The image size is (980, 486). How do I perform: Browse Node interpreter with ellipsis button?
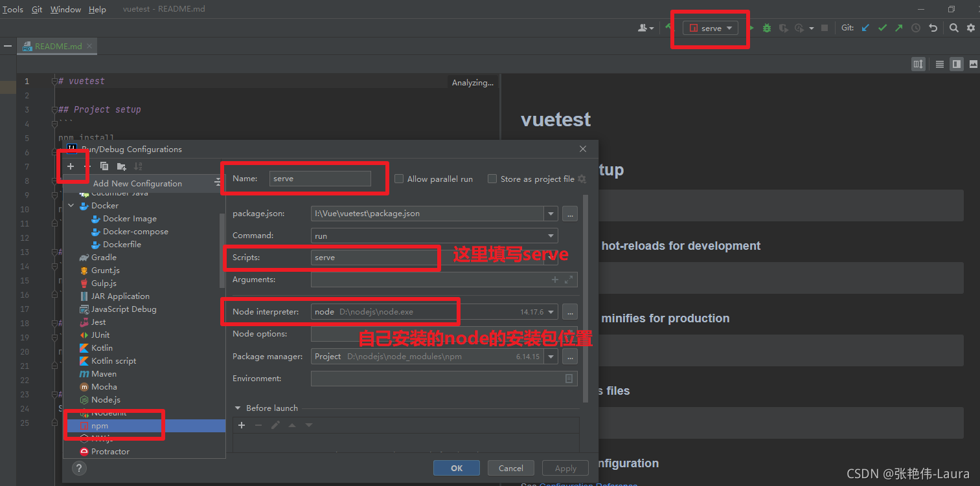point(570,312)
